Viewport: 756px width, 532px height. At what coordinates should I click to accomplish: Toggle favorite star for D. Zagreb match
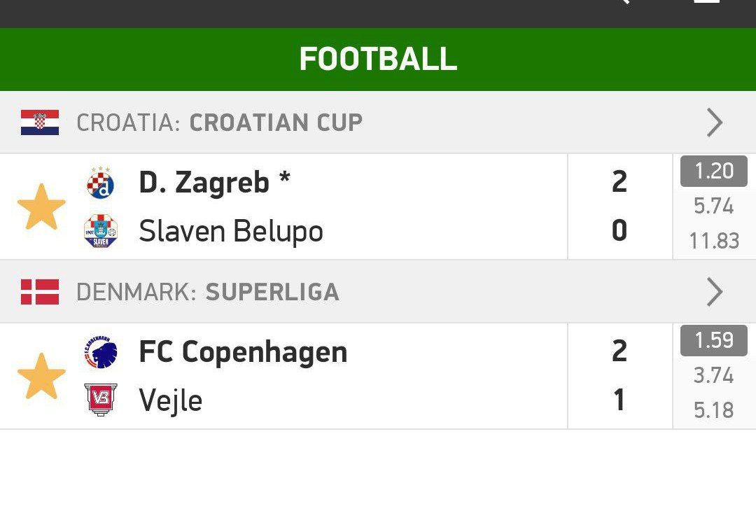point(41,207)
